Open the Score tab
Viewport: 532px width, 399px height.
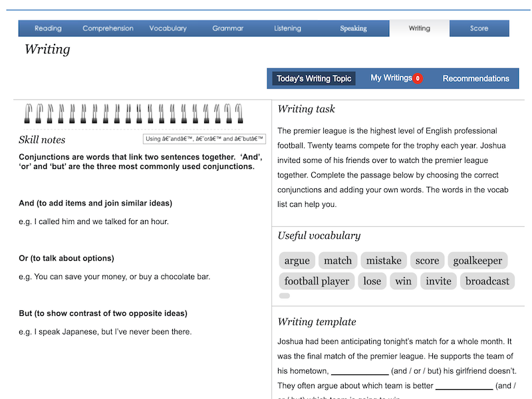479,29
